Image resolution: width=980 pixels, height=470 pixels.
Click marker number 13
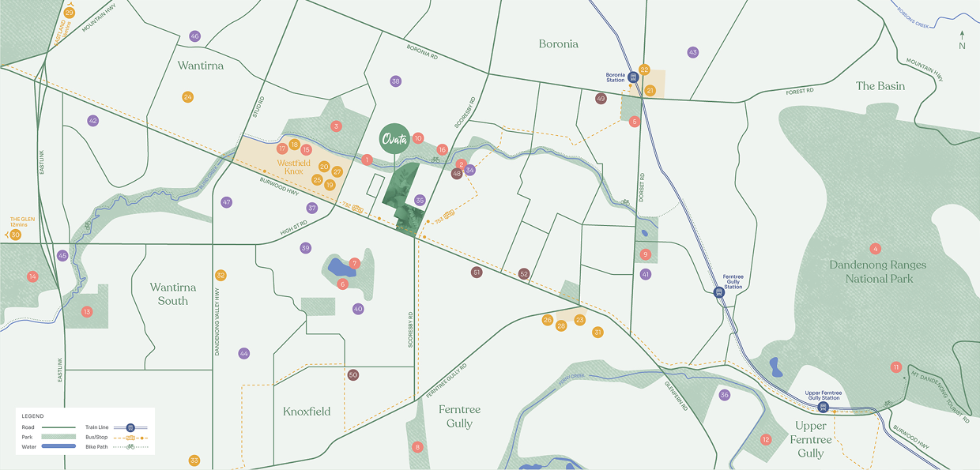pyautogui.click(x=87, y=311)
